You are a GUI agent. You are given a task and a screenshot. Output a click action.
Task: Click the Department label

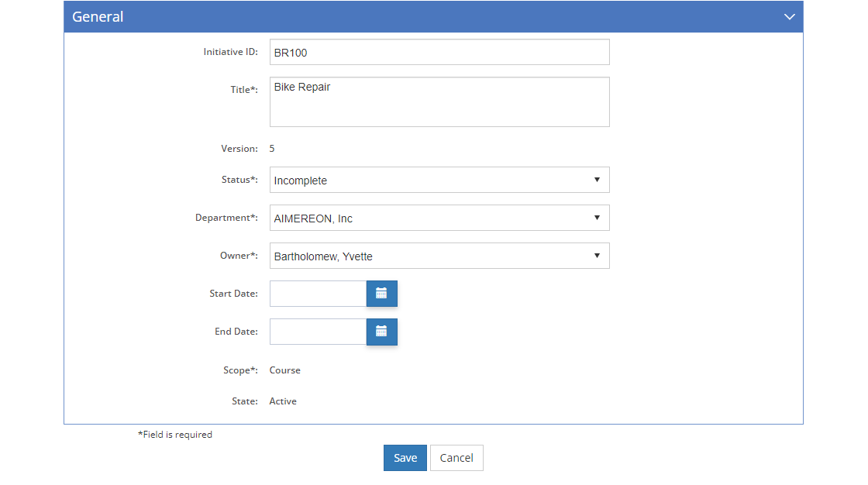(x=226, y=218)
